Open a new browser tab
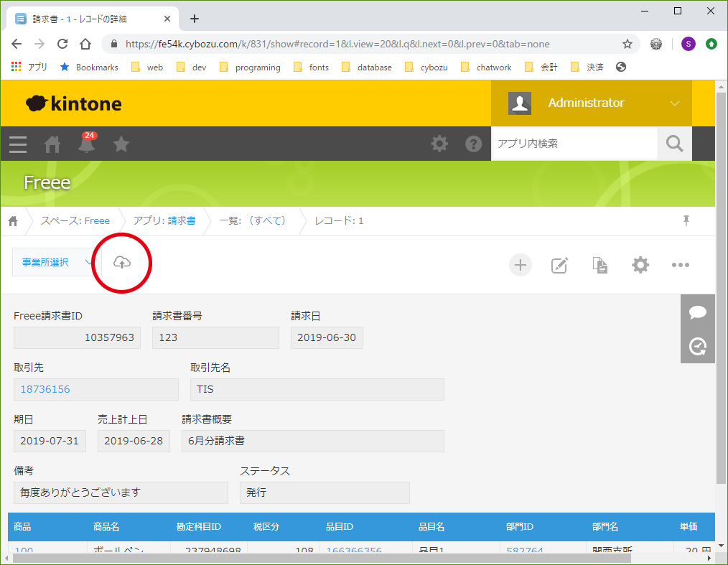This screenshot has height=565, width=728. tap(195, 19)
